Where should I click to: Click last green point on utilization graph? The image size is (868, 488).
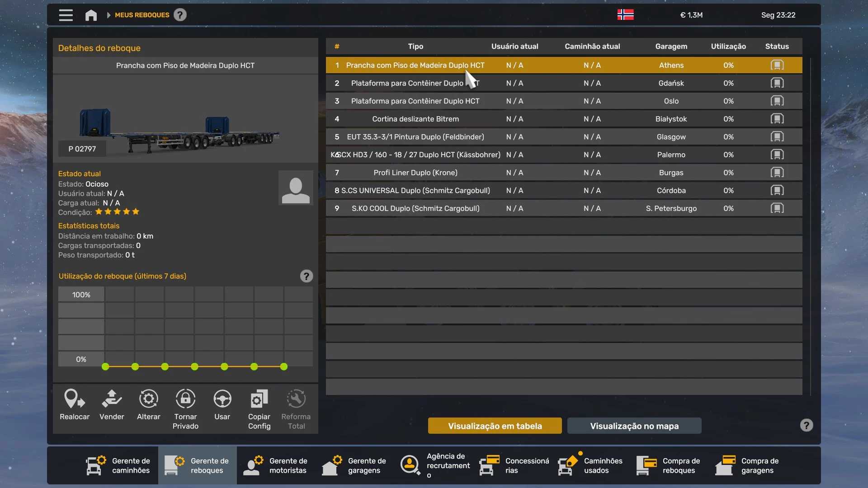284,367
